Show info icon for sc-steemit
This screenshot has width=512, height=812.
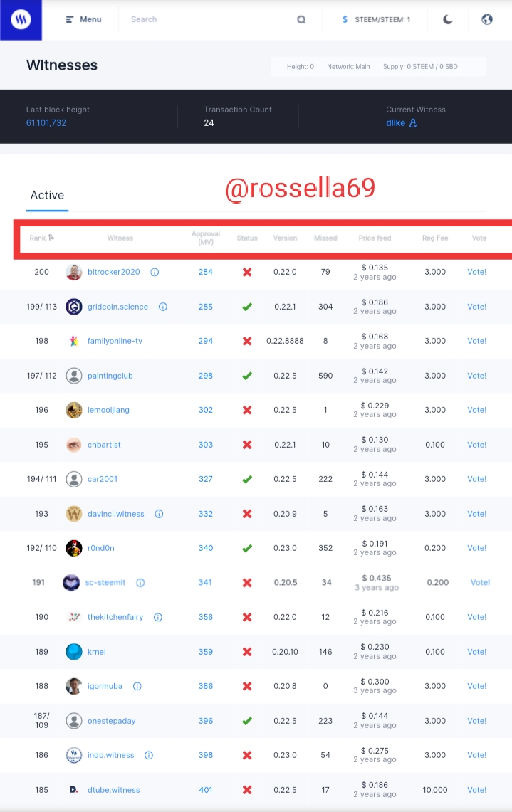140,583
